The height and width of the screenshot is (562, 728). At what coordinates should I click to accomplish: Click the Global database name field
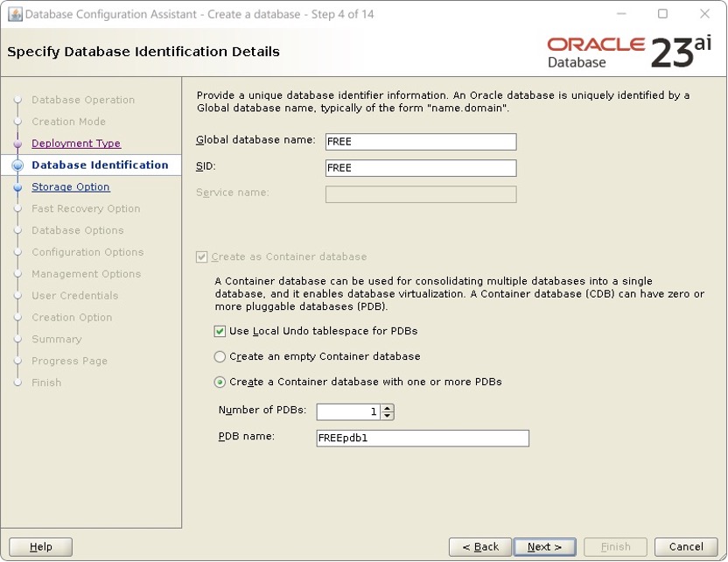click(x=420, y=141)
